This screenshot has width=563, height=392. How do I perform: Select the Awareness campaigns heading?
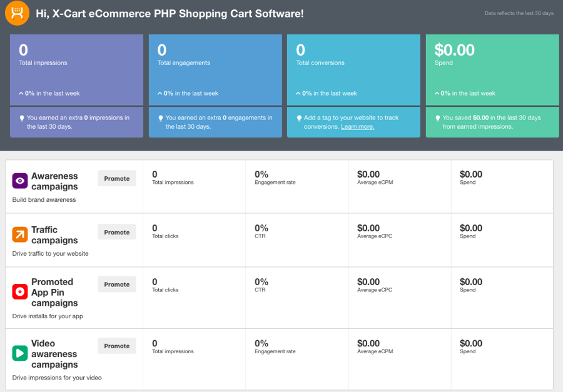pos(54,181)
